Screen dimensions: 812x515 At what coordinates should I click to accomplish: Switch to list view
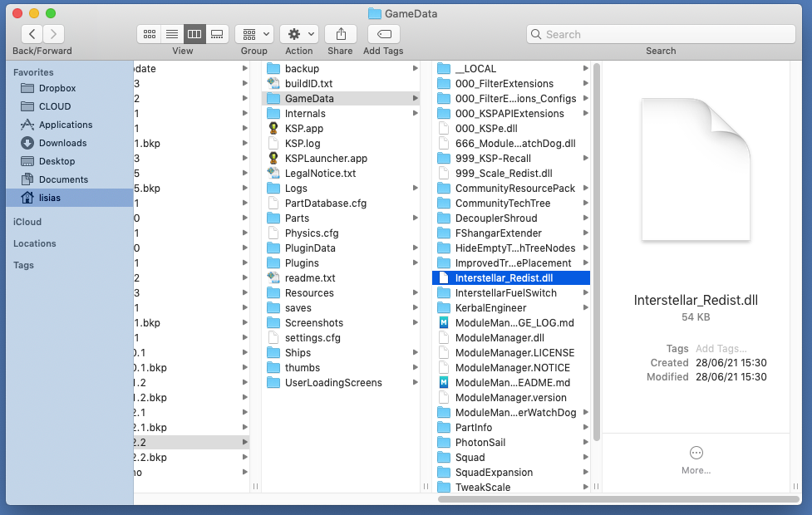[x=172, y=34]
